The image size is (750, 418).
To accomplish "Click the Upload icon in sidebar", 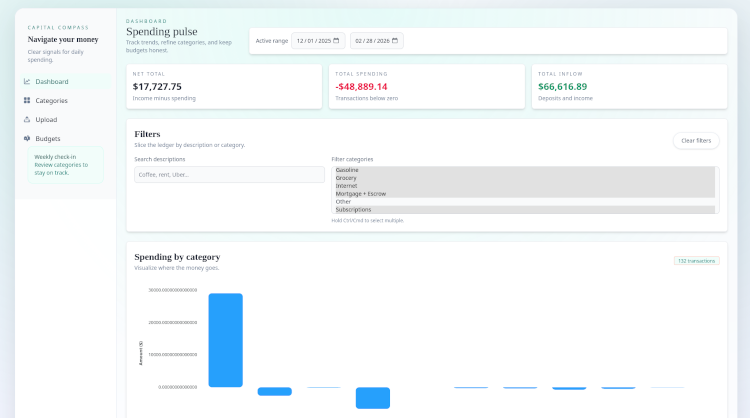I will 27,119.
